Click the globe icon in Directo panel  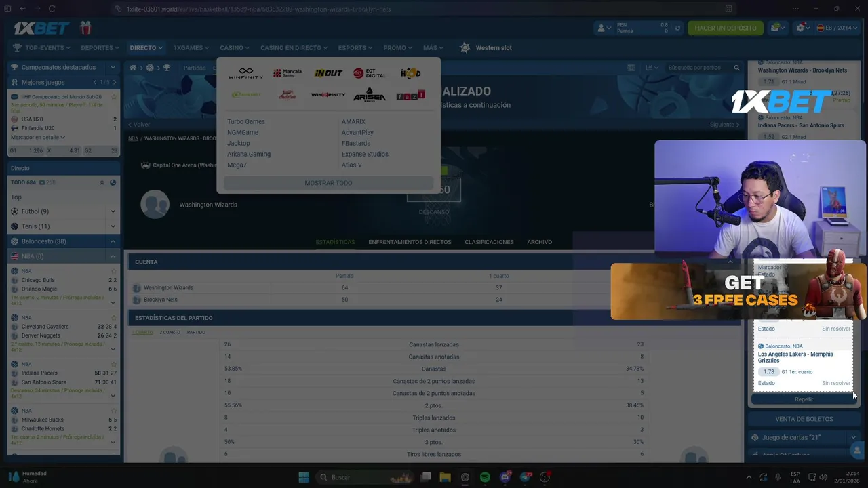tap(113, 182)
